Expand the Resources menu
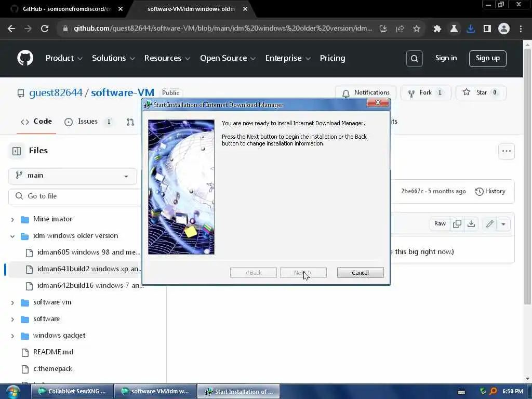532x399 pixels. tap(167, 58)
